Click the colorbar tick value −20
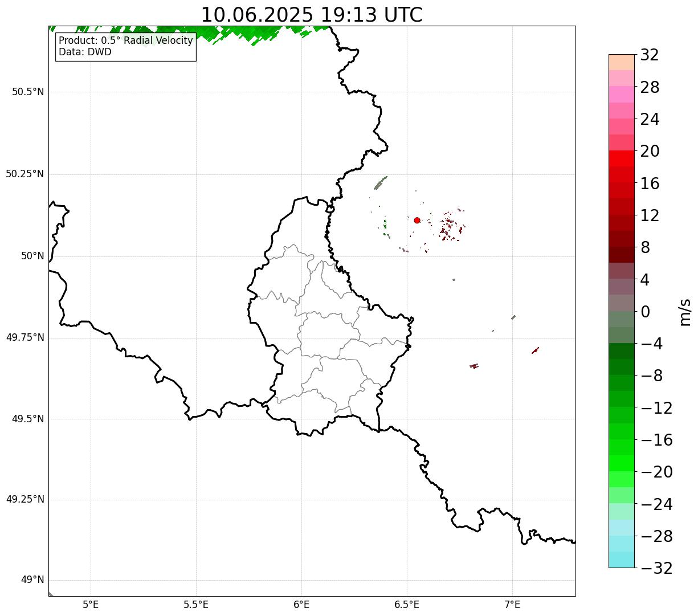The height and width of the screenshot is (616, 698). coord(656,472)
